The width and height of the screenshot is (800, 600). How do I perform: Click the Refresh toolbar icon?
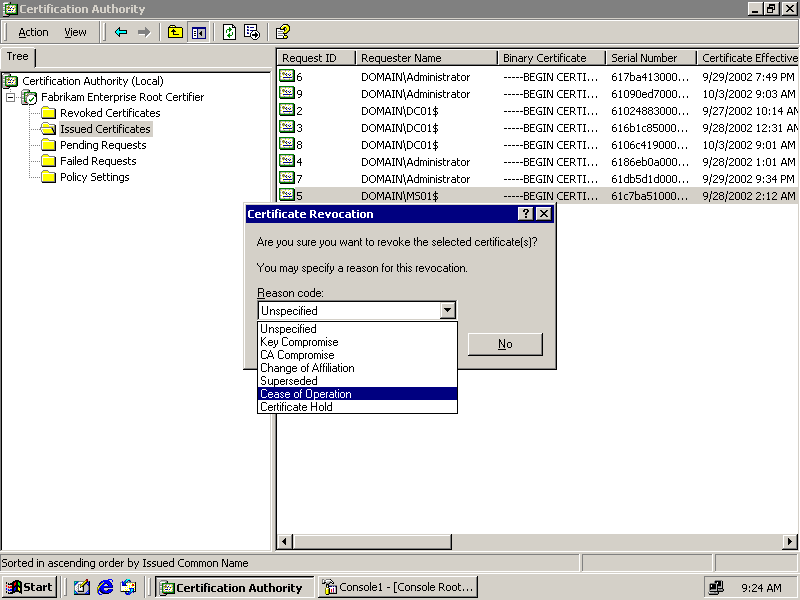click(229, 32)
